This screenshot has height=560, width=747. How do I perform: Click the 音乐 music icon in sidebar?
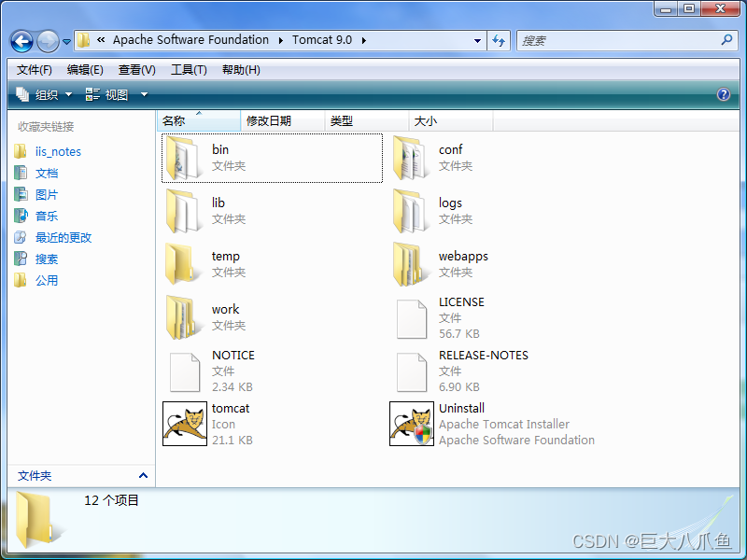click(21, 216)
